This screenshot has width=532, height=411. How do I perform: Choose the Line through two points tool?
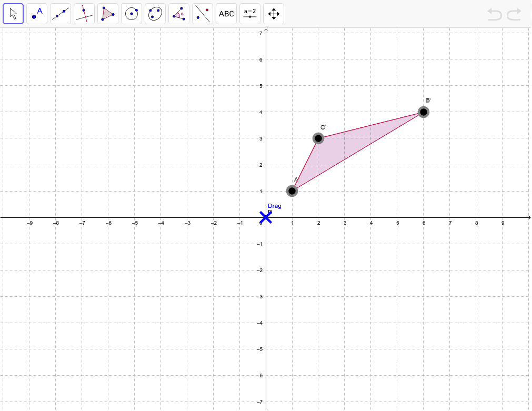(61, 14)
